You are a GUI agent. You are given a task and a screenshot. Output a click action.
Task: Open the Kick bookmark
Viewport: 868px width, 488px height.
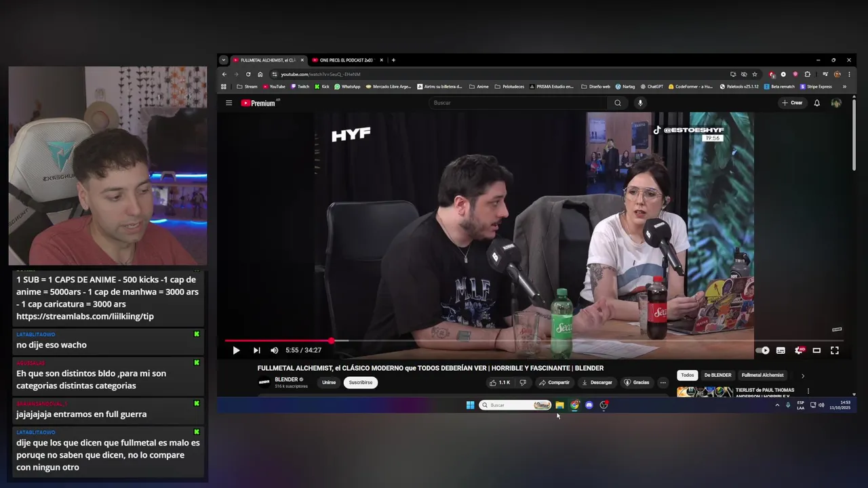pyautogui.click(x=322, y=87)
